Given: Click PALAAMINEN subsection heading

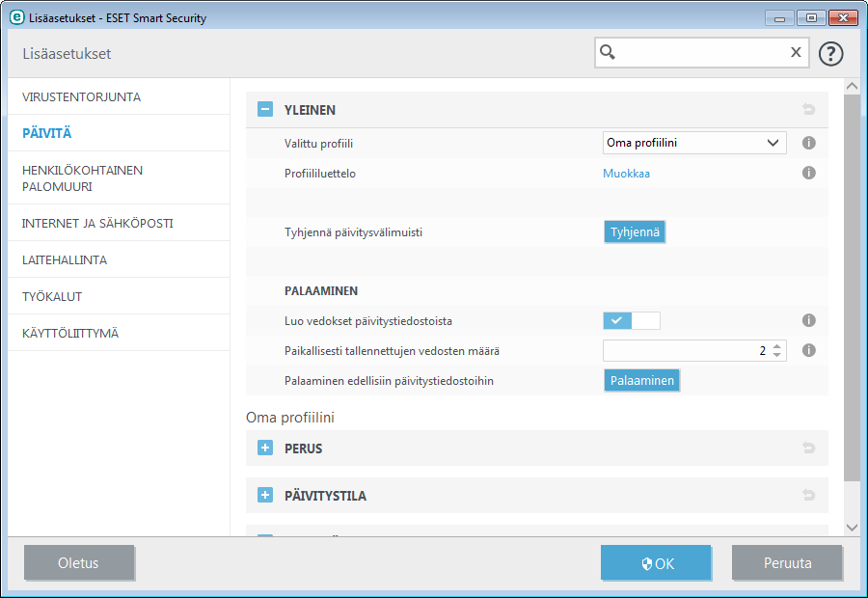Looking at the screenshot, I should click(321, 290).
